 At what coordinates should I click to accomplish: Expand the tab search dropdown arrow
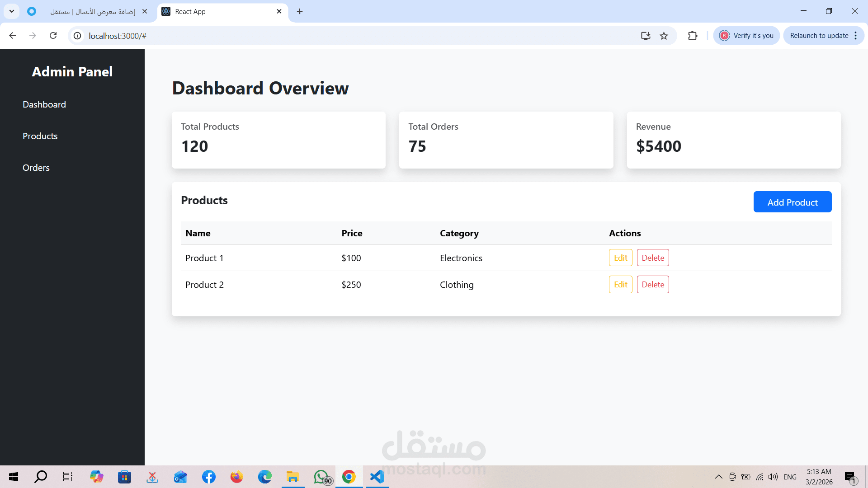(x=12, y=11)
